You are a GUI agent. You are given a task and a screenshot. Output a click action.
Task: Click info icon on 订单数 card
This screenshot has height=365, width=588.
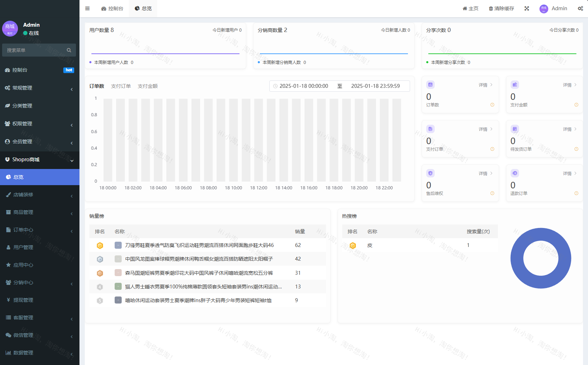tap(492, 105)
